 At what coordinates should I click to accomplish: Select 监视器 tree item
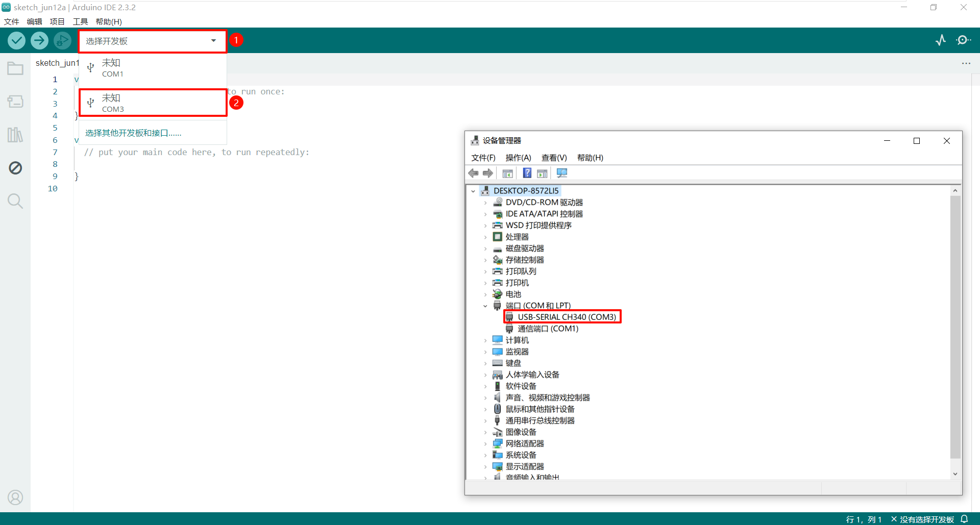click(x=517, y=352)
